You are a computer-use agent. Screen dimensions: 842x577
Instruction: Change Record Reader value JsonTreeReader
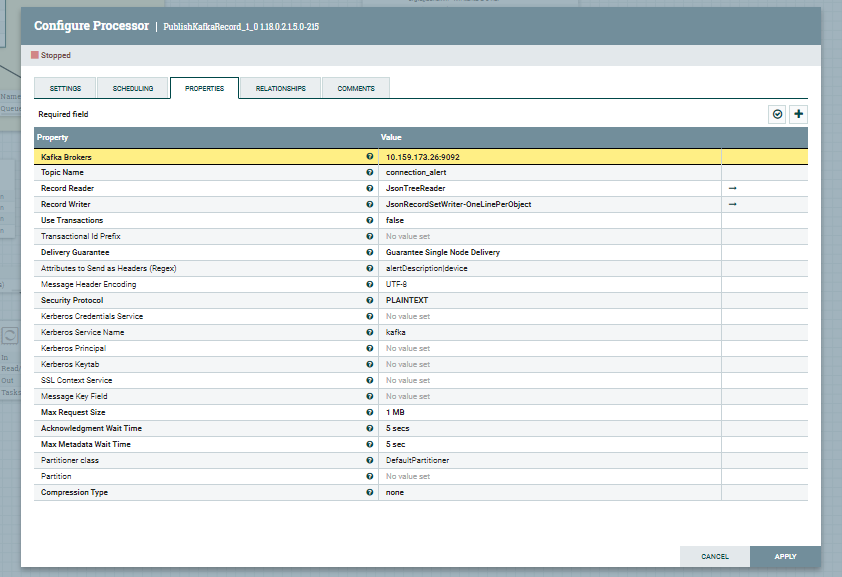(550, 188)
